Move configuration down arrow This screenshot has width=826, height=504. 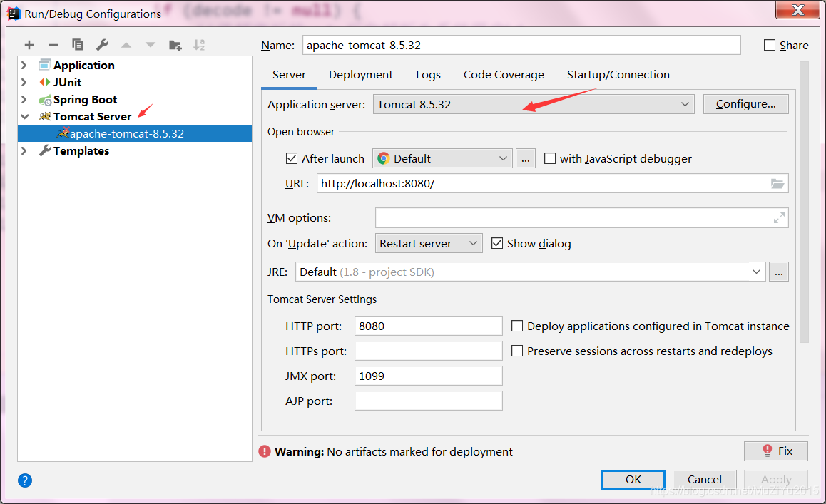(x=151, y=46)
